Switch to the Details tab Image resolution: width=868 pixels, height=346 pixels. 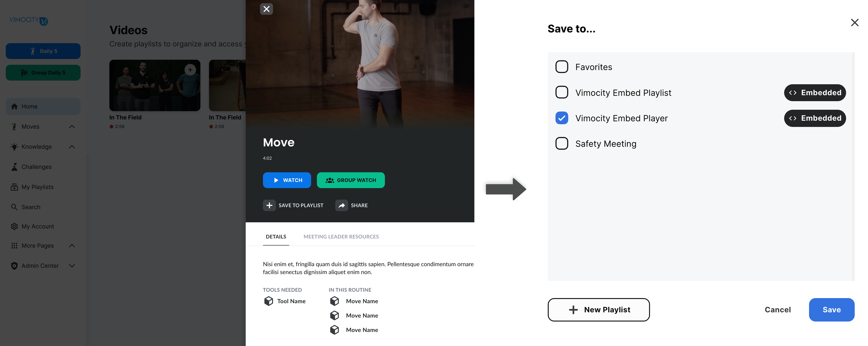tap(276, 236)
